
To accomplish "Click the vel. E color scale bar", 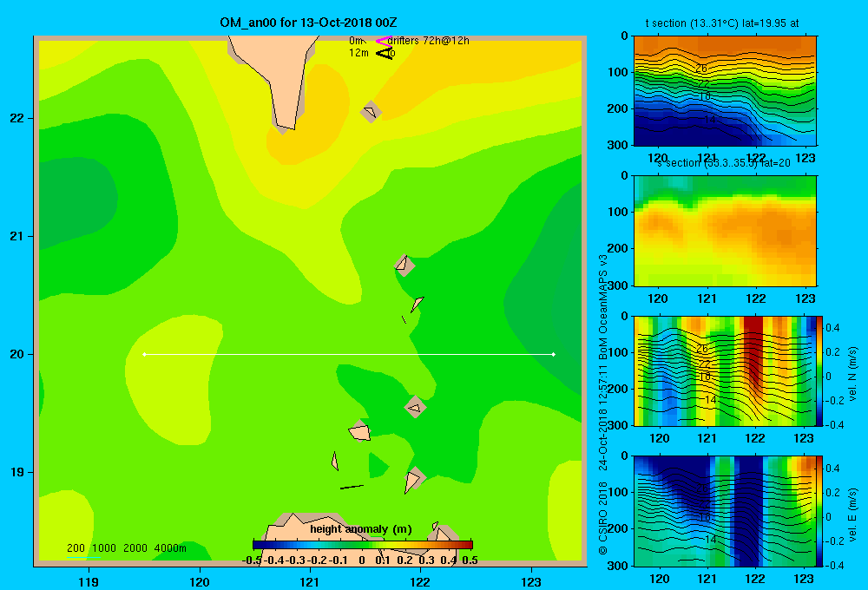I will [x=820, y=511].
